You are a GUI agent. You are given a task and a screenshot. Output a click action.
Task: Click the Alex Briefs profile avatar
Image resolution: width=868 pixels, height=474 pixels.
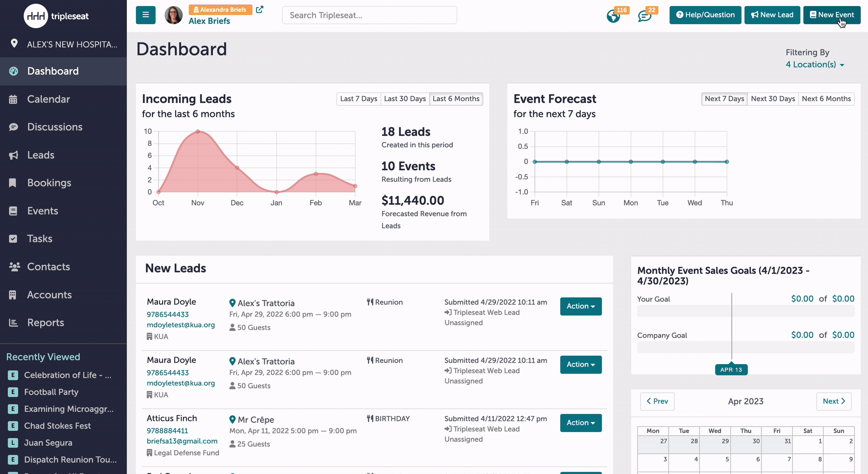point(174,15)
